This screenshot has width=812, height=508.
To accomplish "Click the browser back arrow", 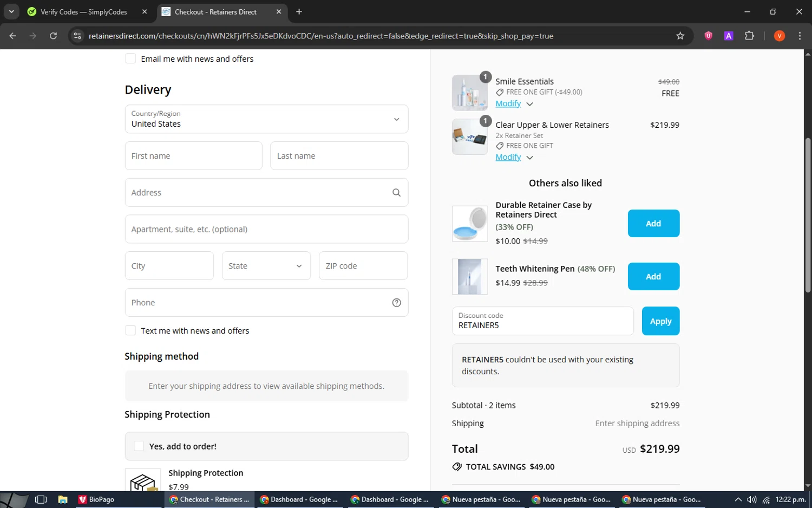I will click(x=13, y=36).
